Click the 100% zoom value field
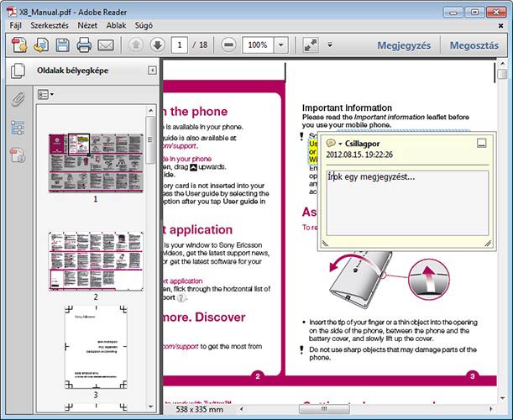 [258, 45]
